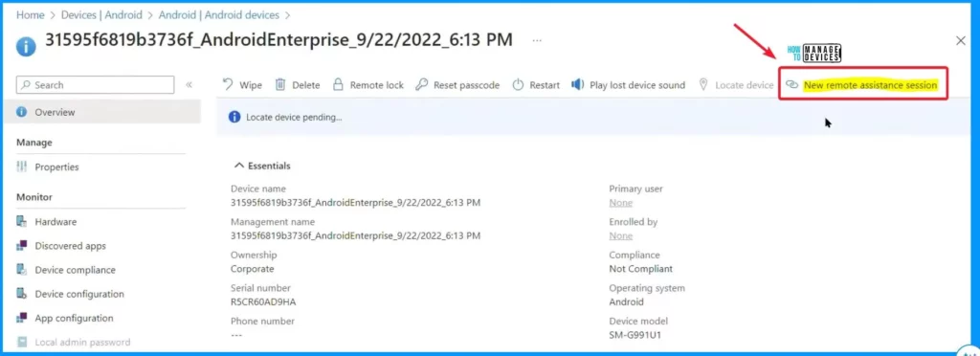
Task: Select serial number R5CR60AD9HA text
Action: pyautogui.click(x=262, y=301)
